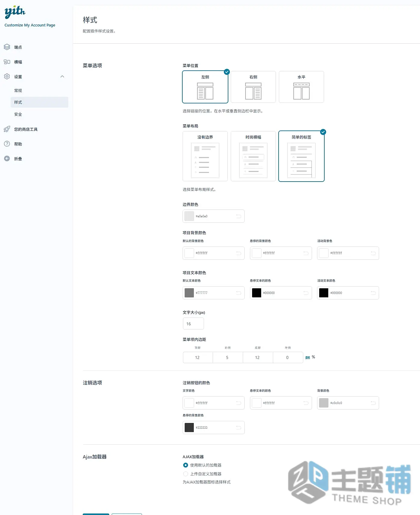The height and width of the screenshot is (515, 420).
Task: Choose the 时尚横幅 menu layout
Action: [253, 156]
